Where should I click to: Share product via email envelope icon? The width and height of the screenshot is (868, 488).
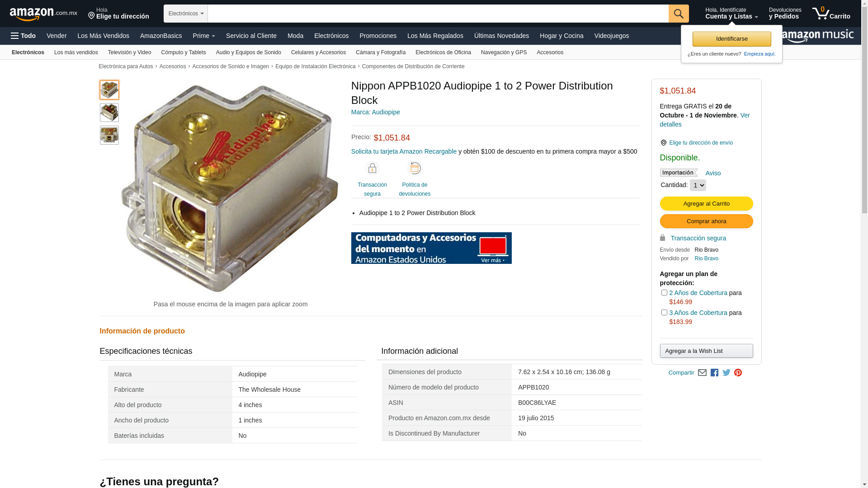tap(702, 373)
